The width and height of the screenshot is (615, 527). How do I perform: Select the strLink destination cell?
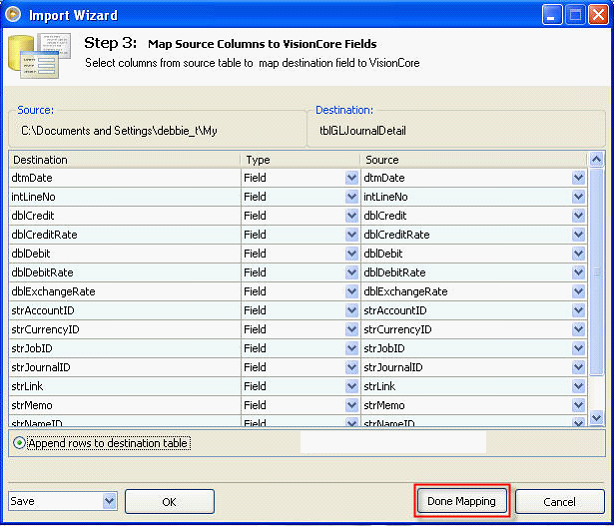[x=125, y=386]
